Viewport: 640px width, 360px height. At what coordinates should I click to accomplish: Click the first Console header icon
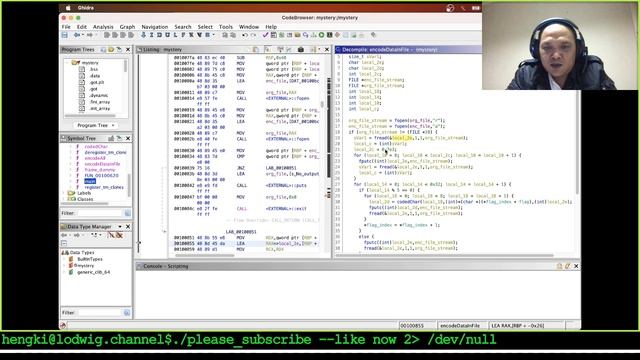(559, 266)
